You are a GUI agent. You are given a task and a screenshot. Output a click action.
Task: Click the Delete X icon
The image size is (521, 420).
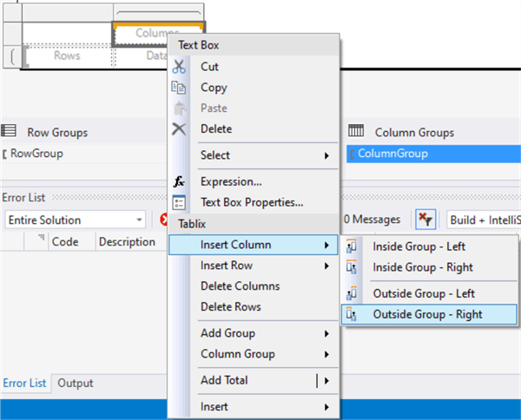click(x=179, y=129)
